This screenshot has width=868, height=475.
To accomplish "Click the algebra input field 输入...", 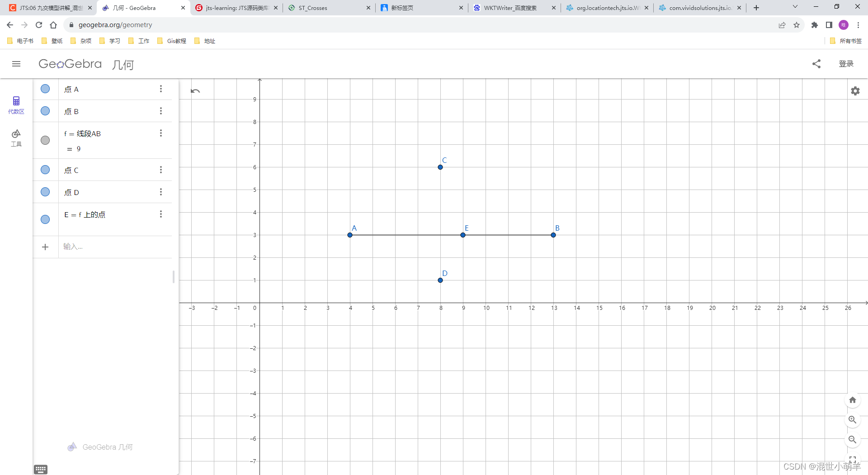I will point(115,247).
